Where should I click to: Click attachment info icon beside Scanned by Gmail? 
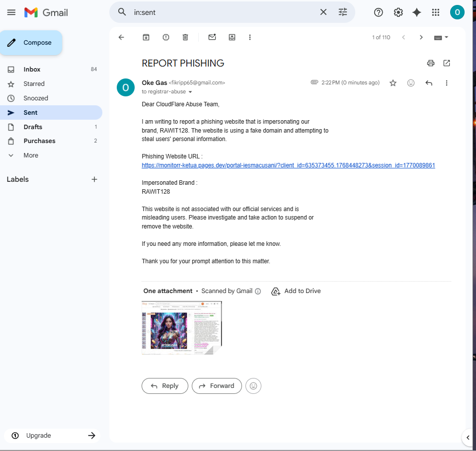coord(258,292)
